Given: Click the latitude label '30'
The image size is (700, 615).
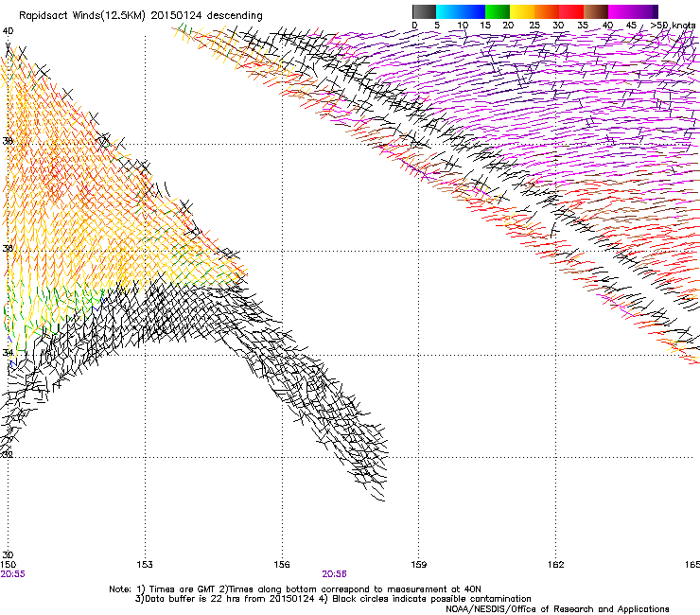Looking at the screenshot, I should coord(8,554).
